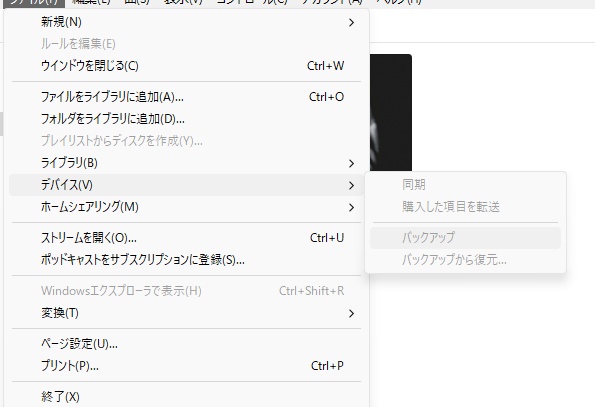Open the ホームシェアリング(M) submenu
The height and width of the screenshot is (407, 595).
coord(186,207)
